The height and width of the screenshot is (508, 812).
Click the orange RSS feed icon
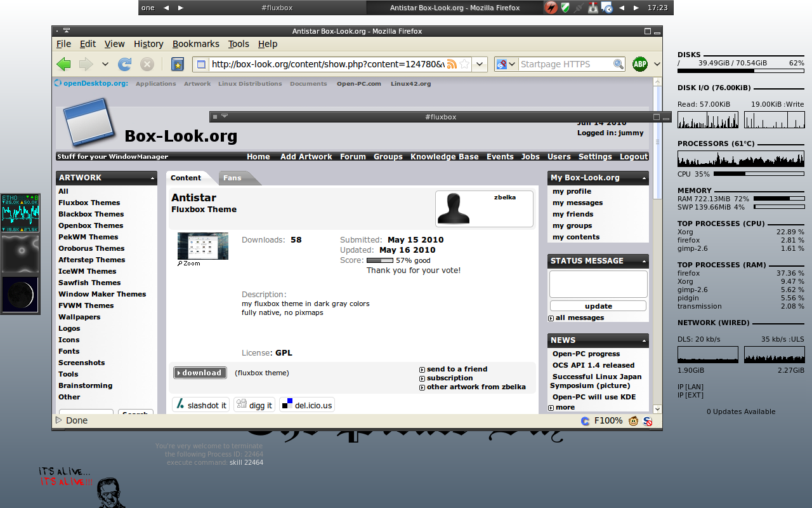coord(452,64)
